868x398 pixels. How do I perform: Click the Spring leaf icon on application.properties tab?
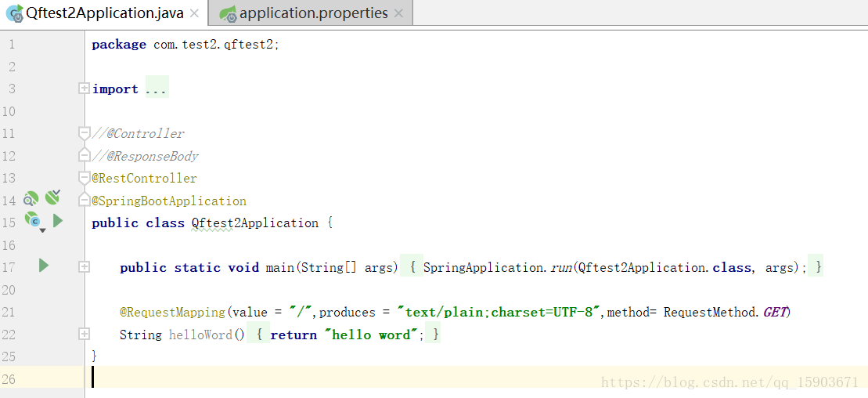click(x=228, y=14)
